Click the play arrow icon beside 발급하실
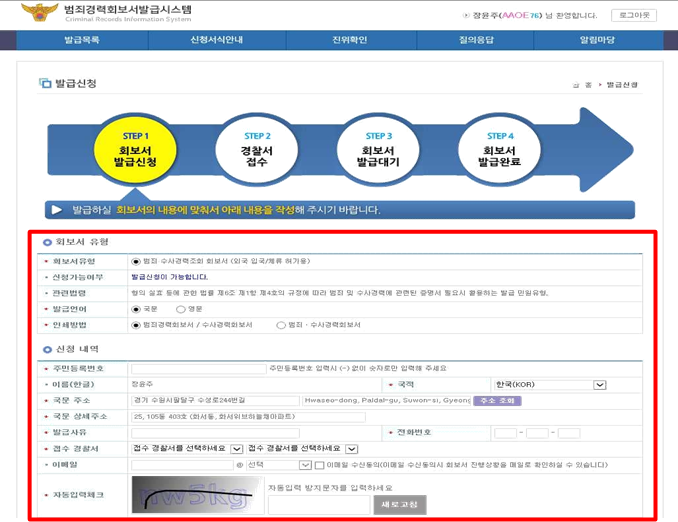678x522 pixels. coord(57,210)
